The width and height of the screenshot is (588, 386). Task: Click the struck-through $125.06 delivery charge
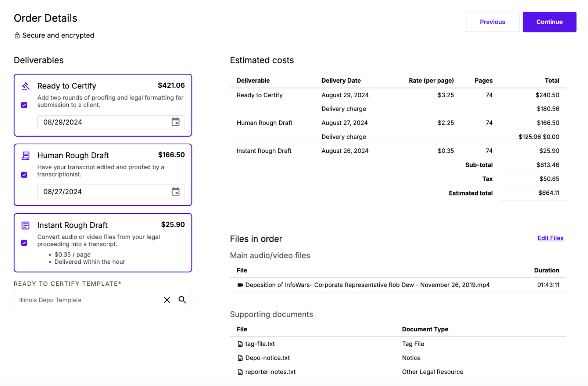point(530,137)
